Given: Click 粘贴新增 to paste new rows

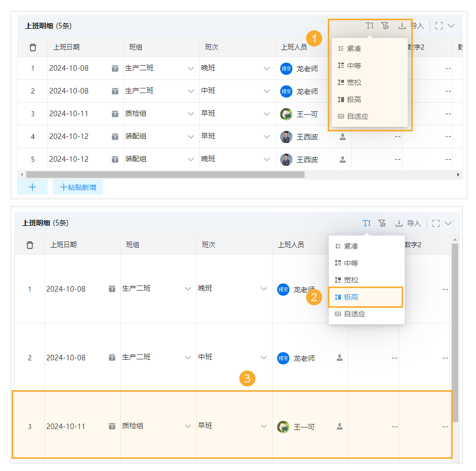Looking at the screenshot, I should (x=77, y=186).
